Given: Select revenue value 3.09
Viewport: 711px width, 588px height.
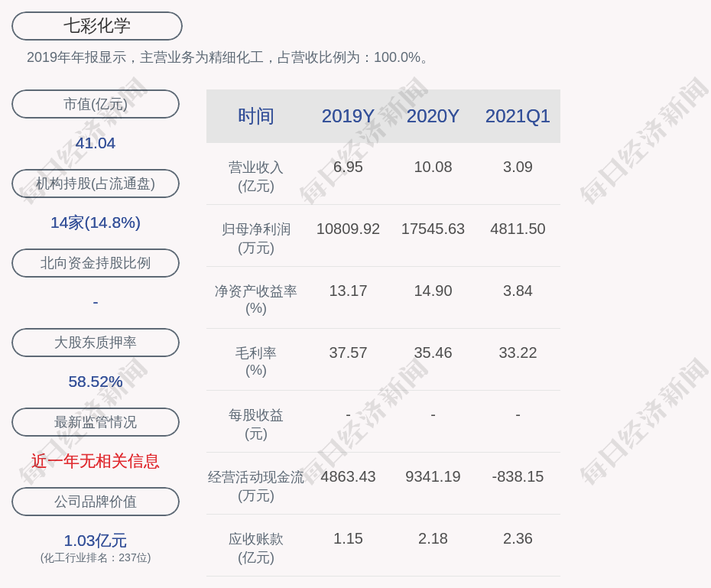Looking at the screenshot, I should pyautogui.click(x=518, y=167).
